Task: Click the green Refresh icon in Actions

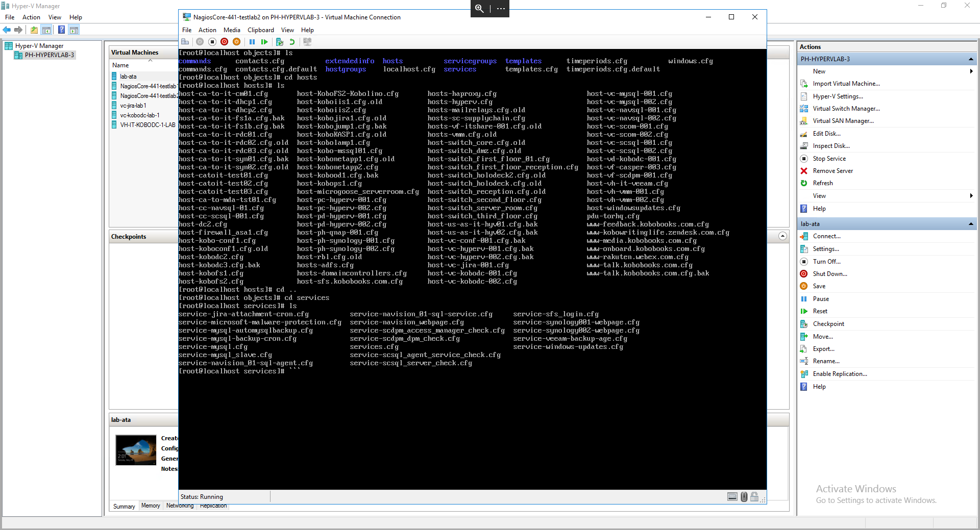Action: (804, 183)
